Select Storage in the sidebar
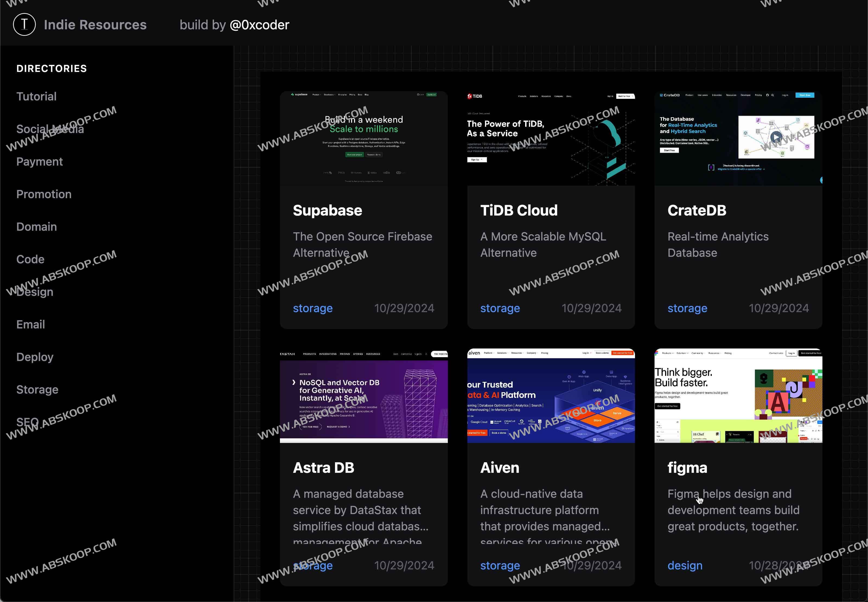This screenshot has width=868, height=602. (x=37, y=390)
